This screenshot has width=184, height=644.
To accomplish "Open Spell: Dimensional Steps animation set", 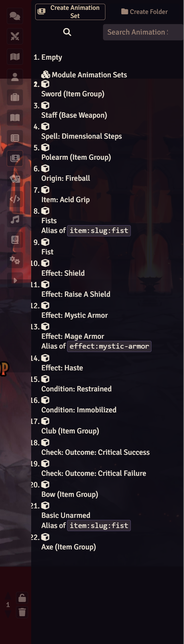I will [x=81, y=136].
